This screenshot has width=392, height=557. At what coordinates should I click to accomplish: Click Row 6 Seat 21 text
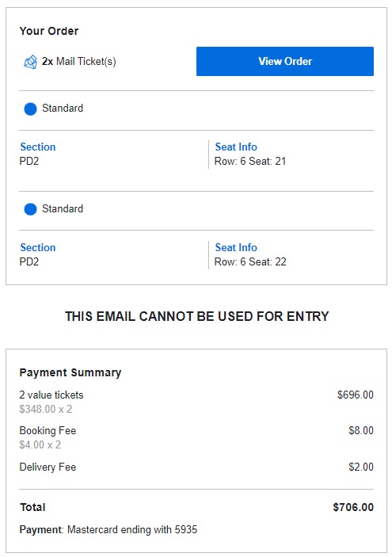[x=250, y=161]
